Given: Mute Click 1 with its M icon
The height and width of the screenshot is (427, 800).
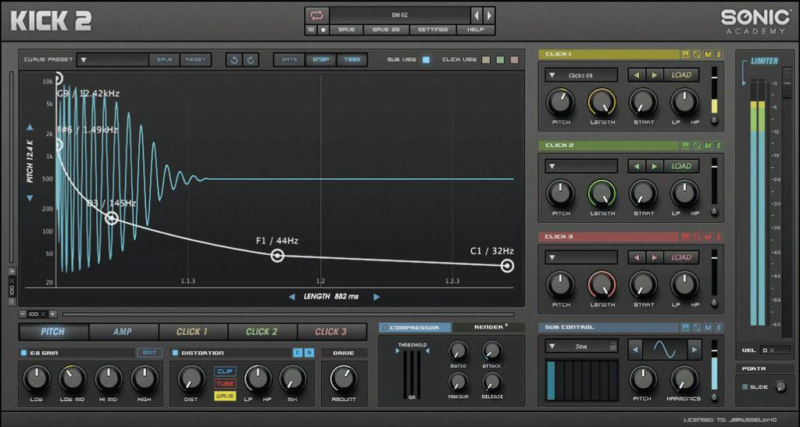Looking at the screenshot, I should [x=708, y=53].
